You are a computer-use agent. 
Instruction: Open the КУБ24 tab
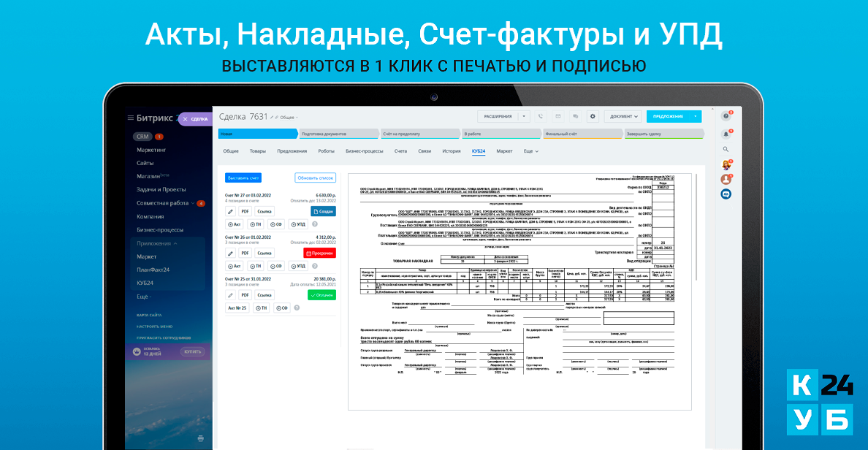tap(479, 151)
